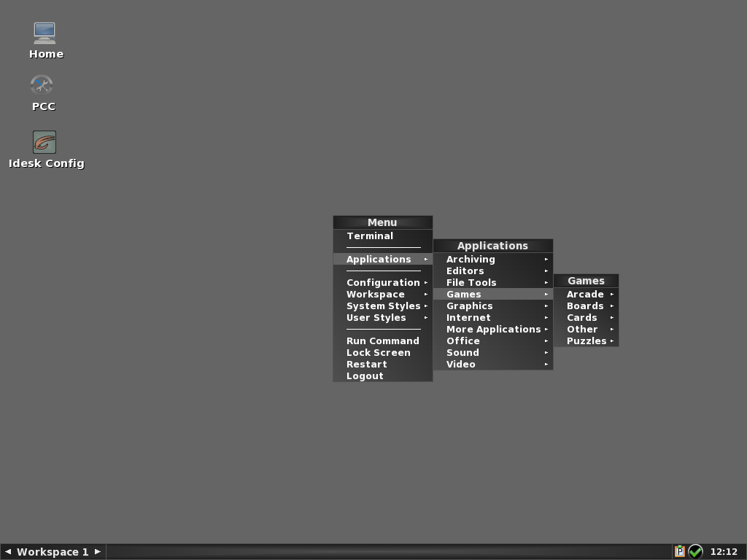Expand the Internet applications submenu
Image resolution: width=747 pixels, height=560 pixels.
coord(493,318)
